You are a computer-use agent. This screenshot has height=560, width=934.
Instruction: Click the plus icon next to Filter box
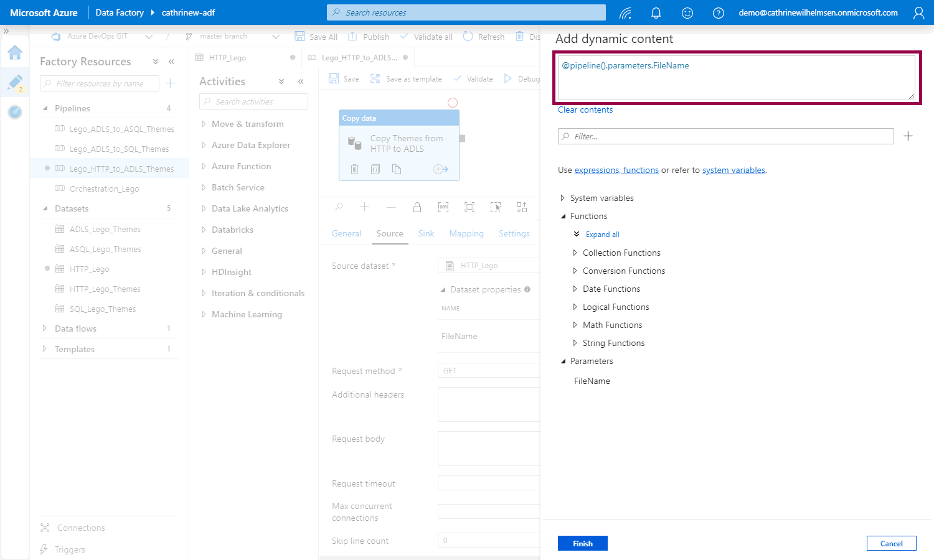[908, 136]
